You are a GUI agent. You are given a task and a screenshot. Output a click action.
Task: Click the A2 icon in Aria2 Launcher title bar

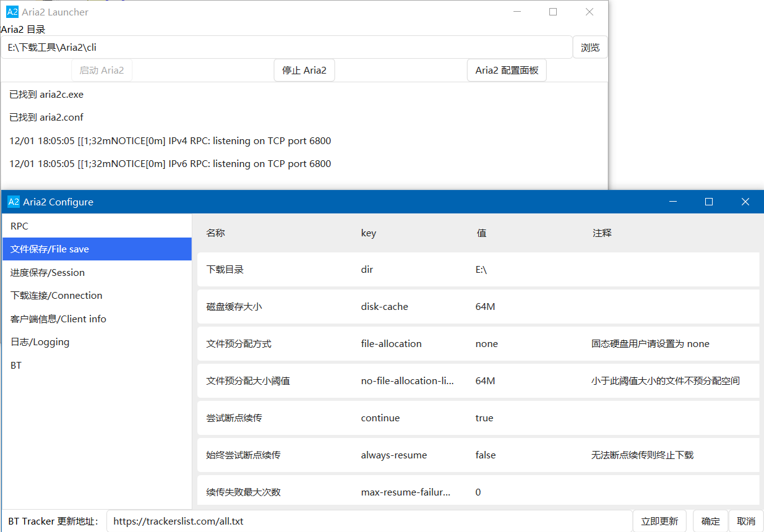(12, 12)
